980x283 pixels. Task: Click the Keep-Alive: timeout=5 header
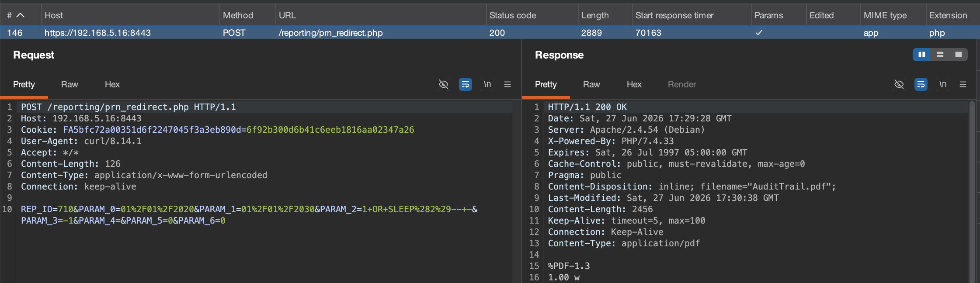click(626, 221)
